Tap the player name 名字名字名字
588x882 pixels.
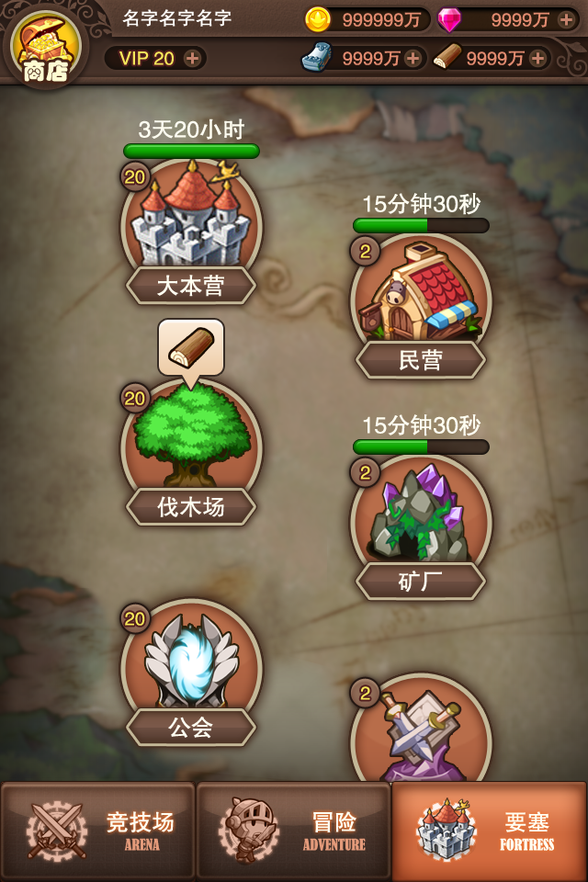pos(176,19)
